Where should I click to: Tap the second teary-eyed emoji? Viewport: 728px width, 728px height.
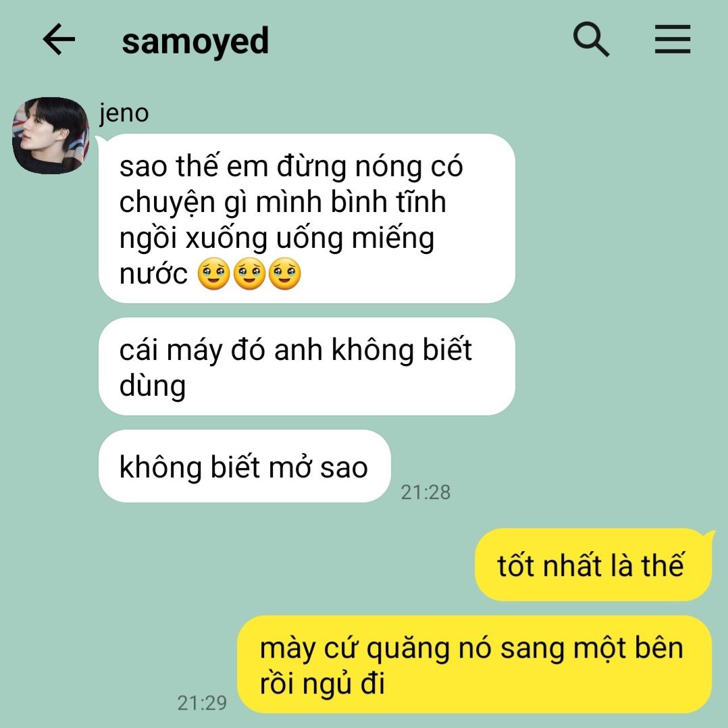coord(249,274)
